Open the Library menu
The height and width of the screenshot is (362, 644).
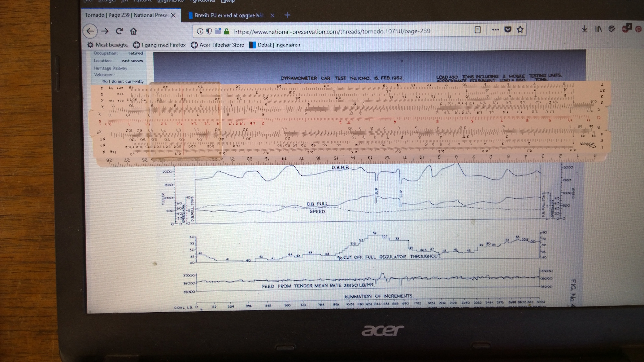[598, 29]
